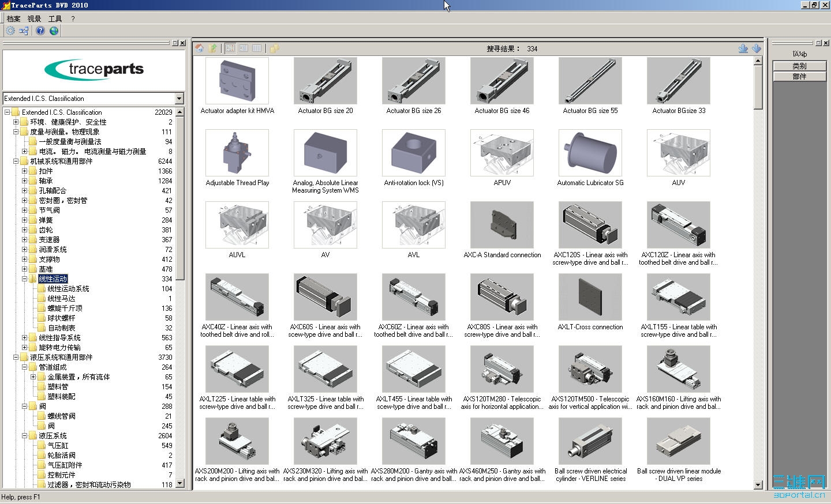Open the AXS120TM280 Telescopic axis thumbnail
Screen dimensions: 831x504
pyautogui.click(x=502, y=369)
